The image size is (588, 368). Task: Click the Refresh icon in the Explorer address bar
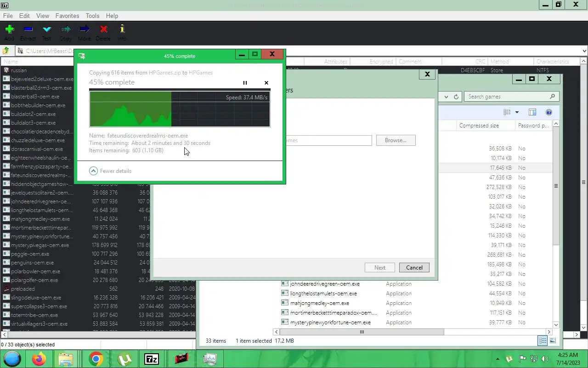click(x=456, y=97)
